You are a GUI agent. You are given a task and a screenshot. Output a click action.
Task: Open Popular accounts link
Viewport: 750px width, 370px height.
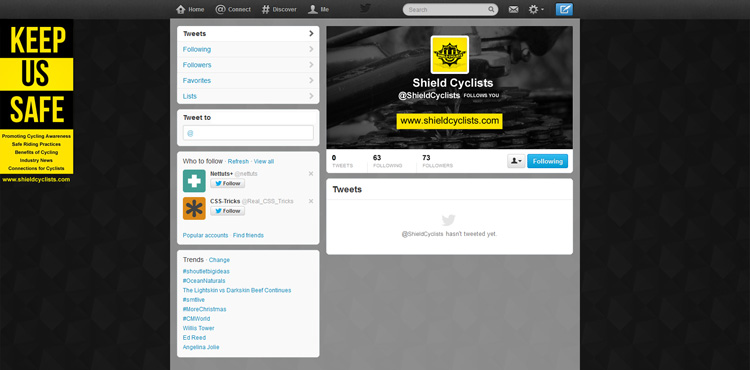coord(205,235)
